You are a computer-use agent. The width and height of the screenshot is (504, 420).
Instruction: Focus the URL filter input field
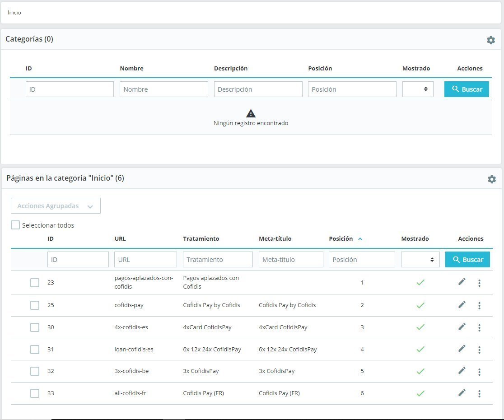(145, 260)
